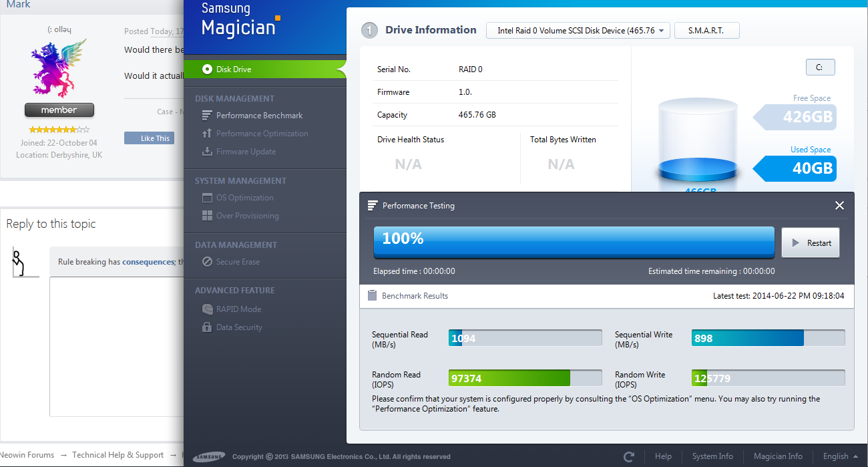Viewport: 868px width, 467px height.
Task: Select the Disk Drive tab
Action: (x=264, y=69)
